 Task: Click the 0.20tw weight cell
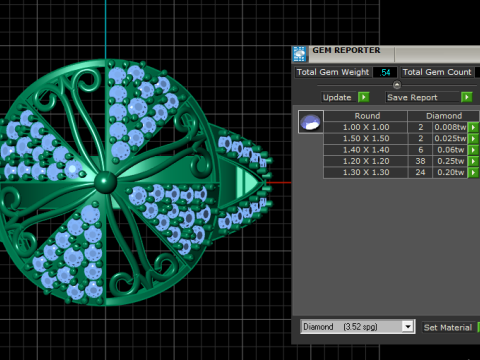tap(450, 173)
